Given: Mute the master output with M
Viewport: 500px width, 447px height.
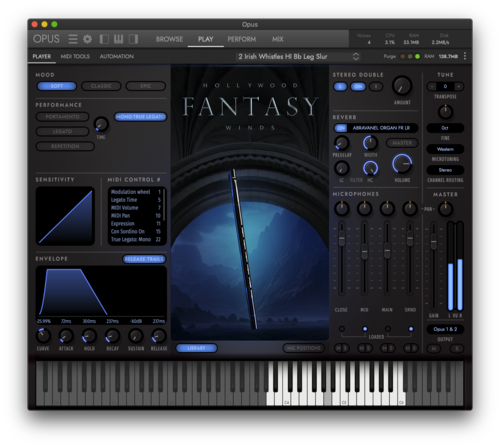Looking at the screenshot, I should coord(434,349).
